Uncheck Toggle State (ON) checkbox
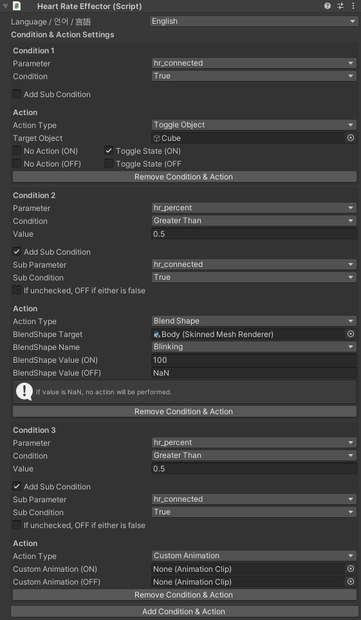This screenshot has width=361, height=620. point(109,151)
